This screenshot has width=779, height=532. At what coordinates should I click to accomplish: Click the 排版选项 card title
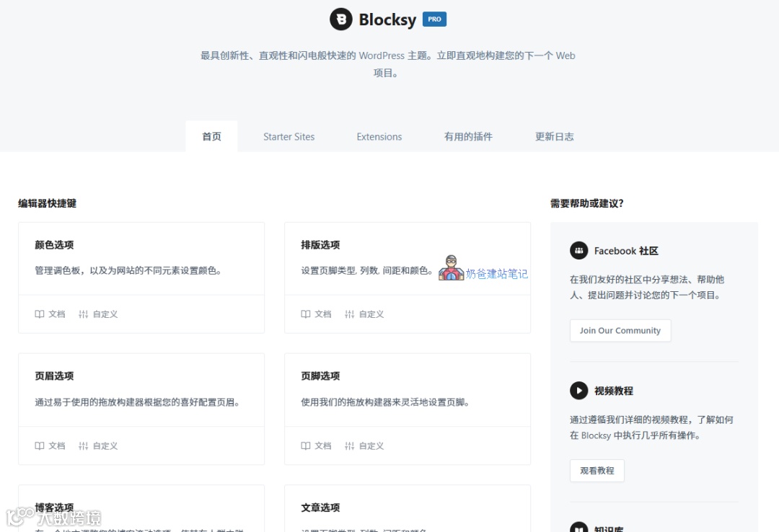(320, 245)
